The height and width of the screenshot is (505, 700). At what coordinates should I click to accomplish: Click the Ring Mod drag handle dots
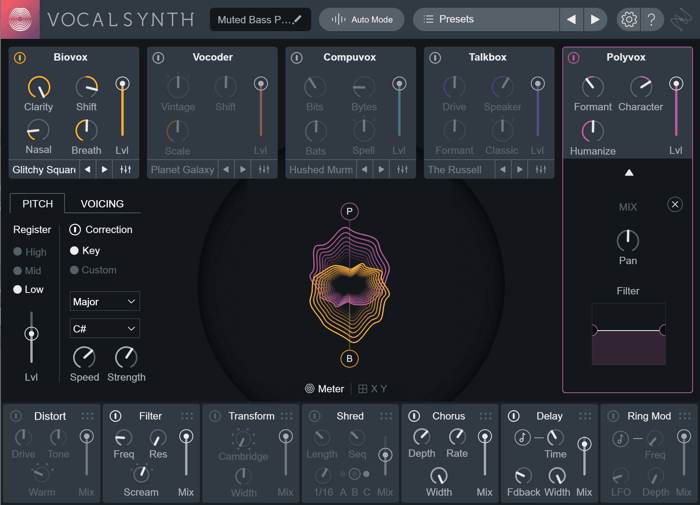tap(685, 416)
